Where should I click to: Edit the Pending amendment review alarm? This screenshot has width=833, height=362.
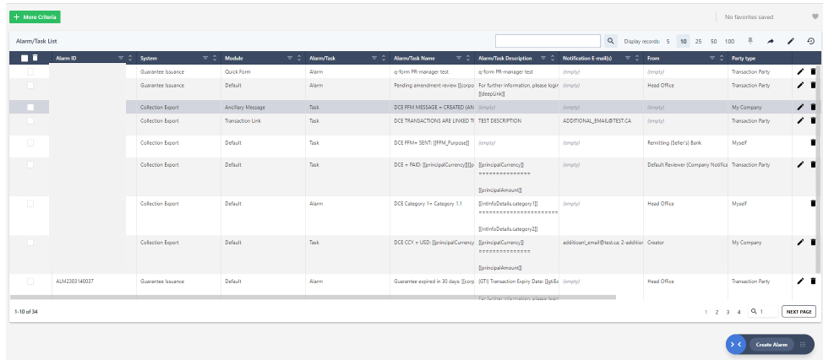click(x=801, y=85)
